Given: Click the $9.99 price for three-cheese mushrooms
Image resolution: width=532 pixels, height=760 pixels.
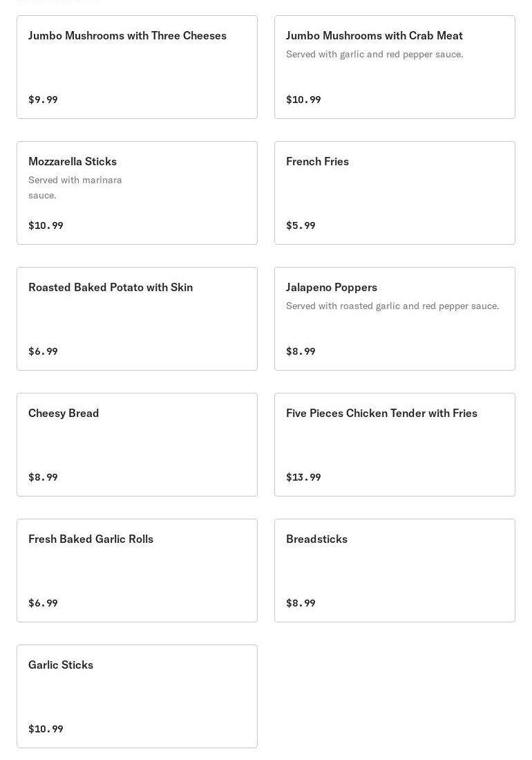Looking at the screenshot, I should click(43, 100).
